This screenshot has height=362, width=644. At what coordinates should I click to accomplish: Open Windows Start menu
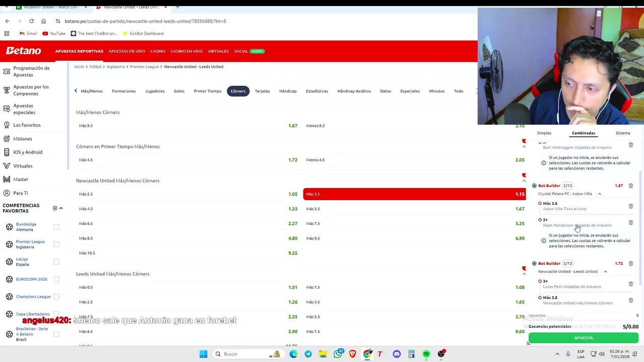point(203,354)
